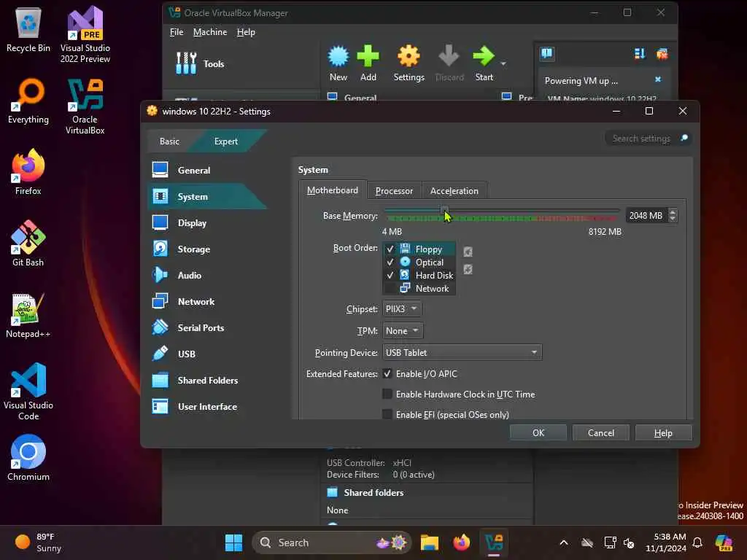747x560 pixels.
Task: Open the Chipset dropdown
Action: pos(402,308)
